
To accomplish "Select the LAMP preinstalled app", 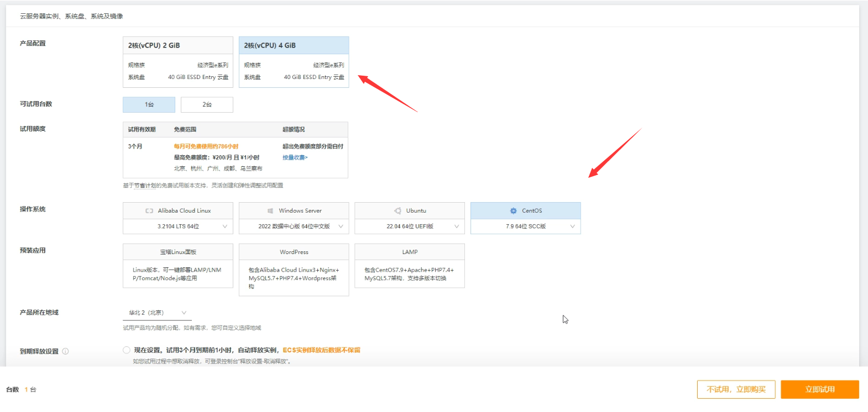I will [410, 266].
